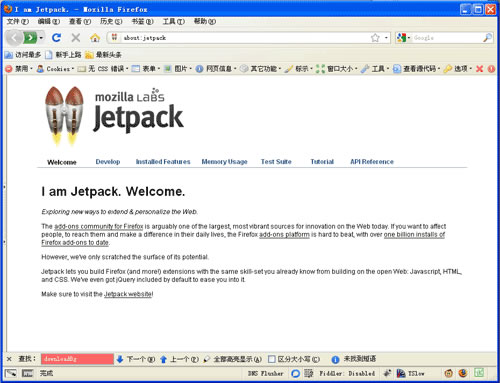Click the Stop loading X icon

[x=76, y=38]
